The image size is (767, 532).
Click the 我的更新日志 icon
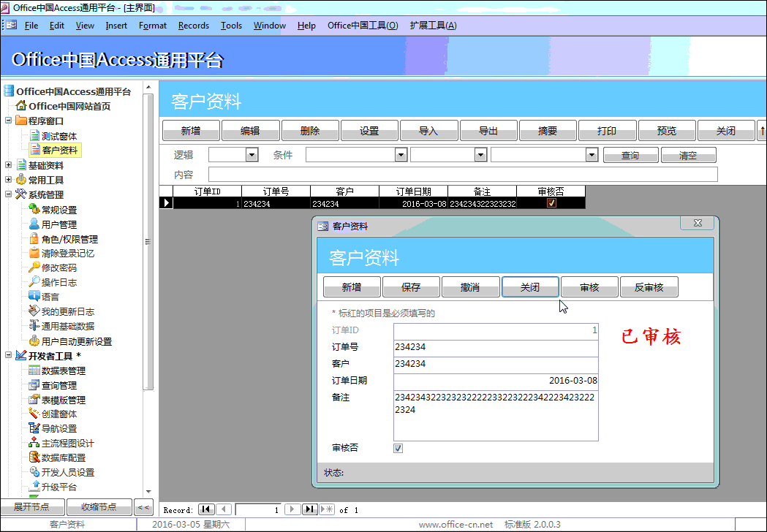(x=34, y=311)
